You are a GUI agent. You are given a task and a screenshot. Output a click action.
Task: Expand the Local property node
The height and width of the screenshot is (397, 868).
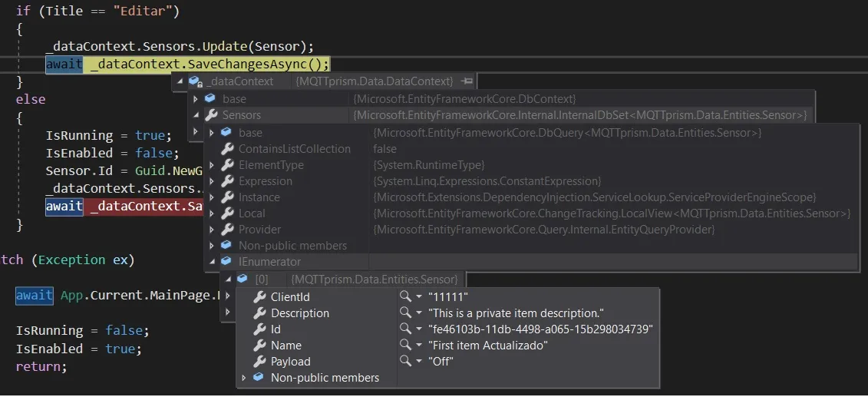[213, 213]
